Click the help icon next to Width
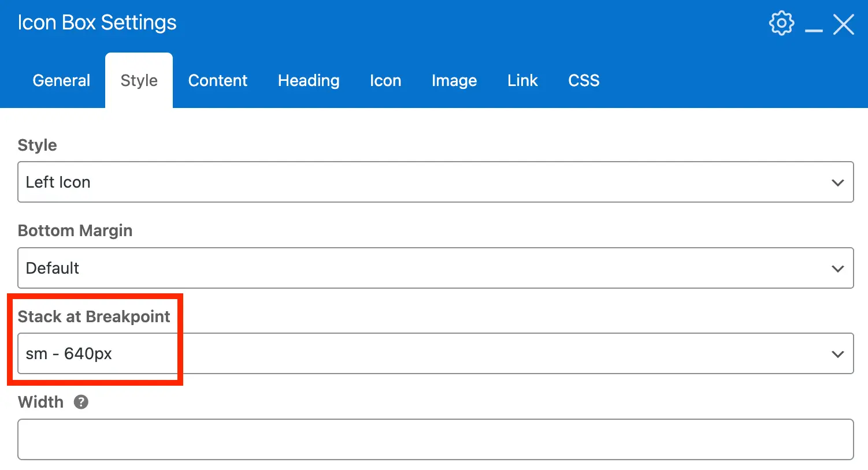 click(x=81, y=402)
